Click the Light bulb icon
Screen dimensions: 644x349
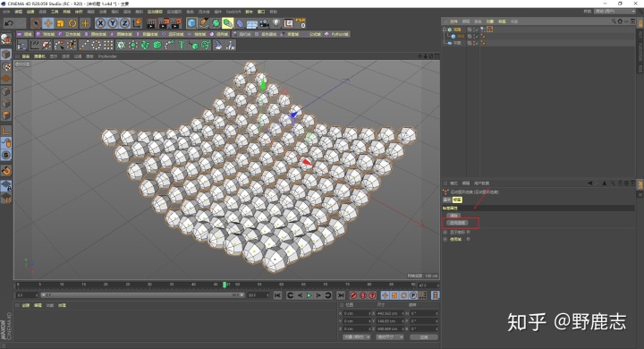pos(276,23)
